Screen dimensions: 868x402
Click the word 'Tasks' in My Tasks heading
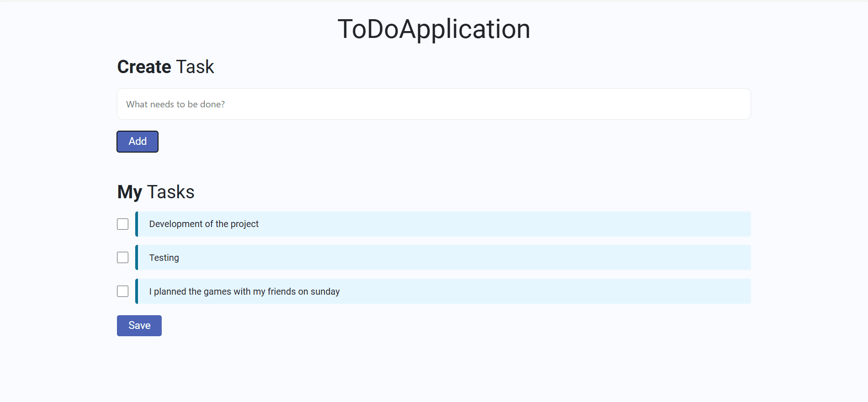171,192
